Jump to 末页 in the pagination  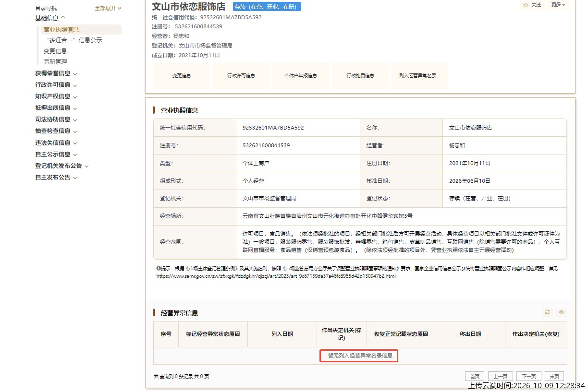554,376
